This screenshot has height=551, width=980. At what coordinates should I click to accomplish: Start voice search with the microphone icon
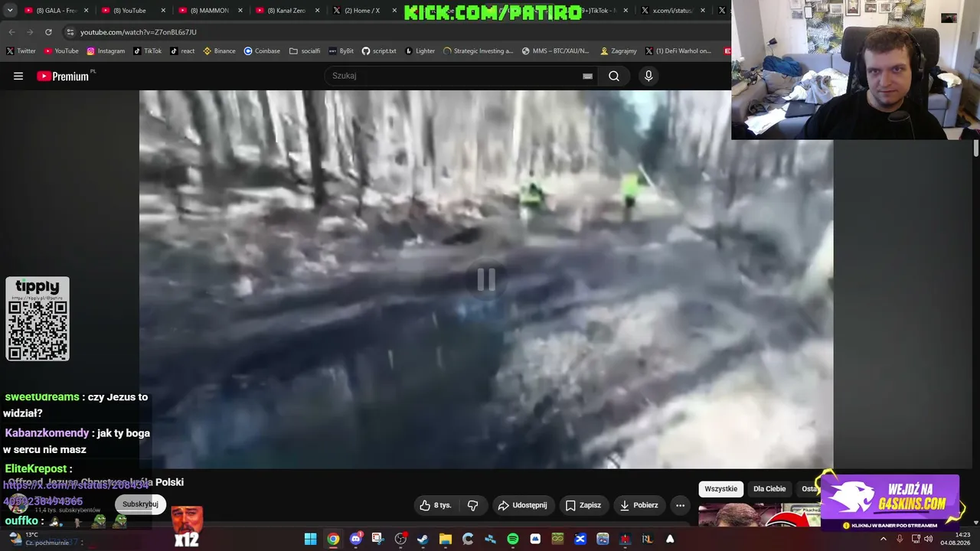click(648, 76)
